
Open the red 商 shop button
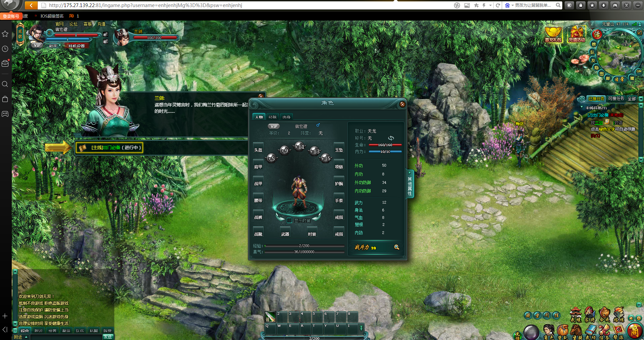[635, 331]
